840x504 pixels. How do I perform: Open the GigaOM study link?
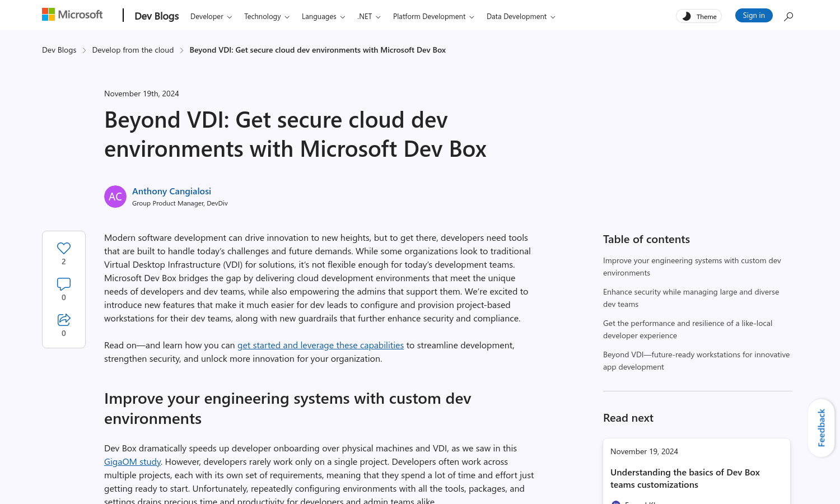coord(132,461)
